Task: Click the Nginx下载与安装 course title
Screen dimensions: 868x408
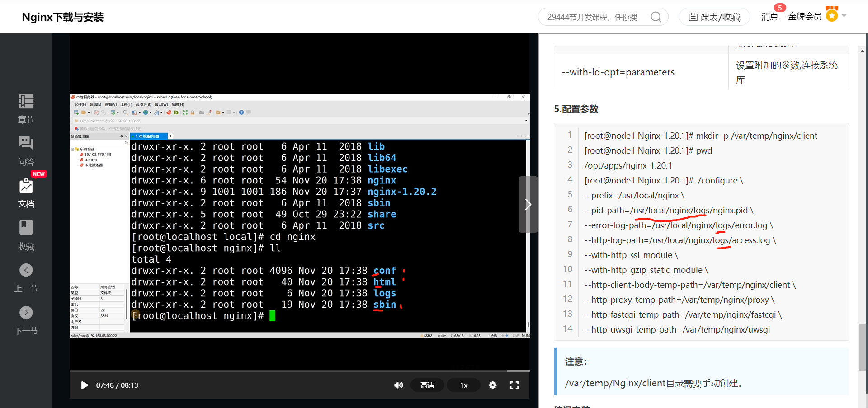Action: click(x=63, y=17)
